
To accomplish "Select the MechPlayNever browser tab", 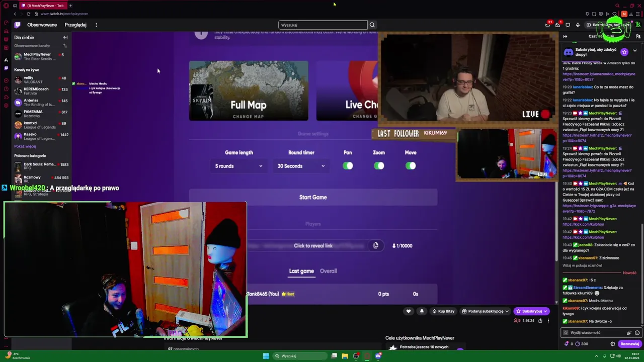I will click(x=42, y=6).
